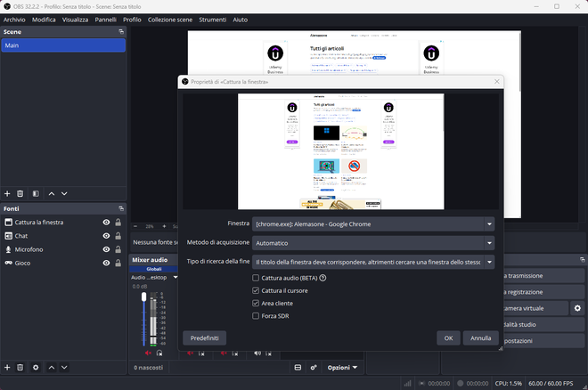Remove the selected source with the Fonti trash icon
Viewport: 588px width, 390px height.
coord(20,368)
